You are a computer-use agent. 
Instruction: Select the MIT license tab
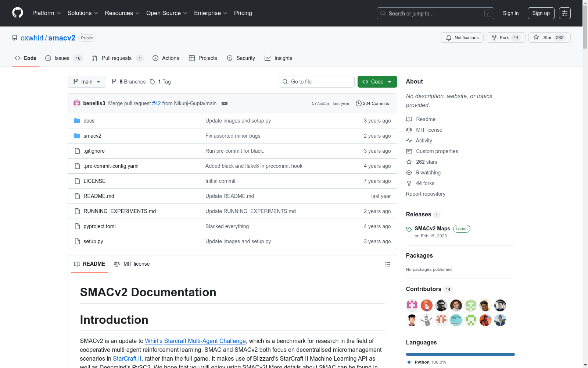point(132,264)
